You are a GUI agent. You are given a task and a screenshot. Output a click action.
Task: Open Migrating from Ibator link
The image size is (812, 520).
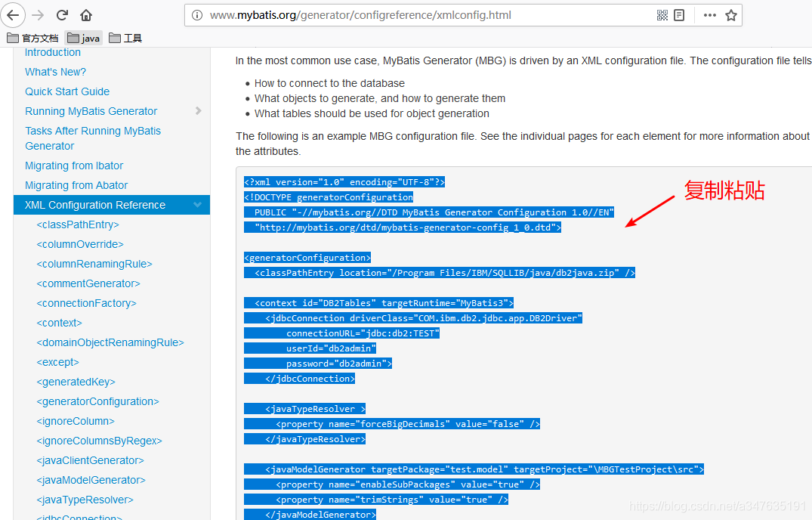[74, 166]
